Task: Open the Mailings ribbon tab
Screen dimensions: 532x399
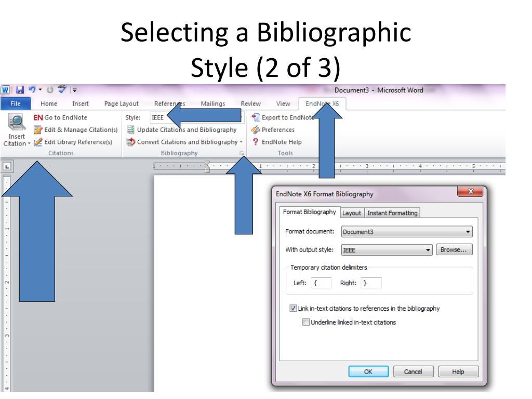Action: click(212, 104)
